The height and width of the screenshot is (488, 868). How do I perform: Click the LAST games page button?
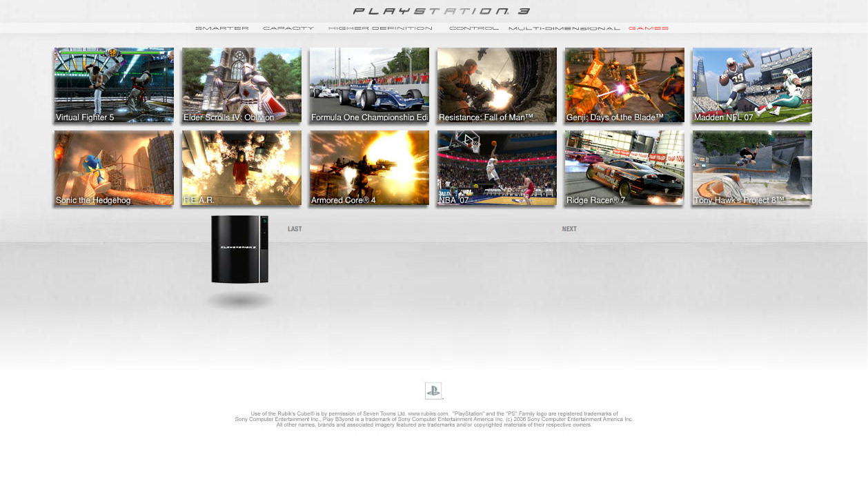click(295, 229)
